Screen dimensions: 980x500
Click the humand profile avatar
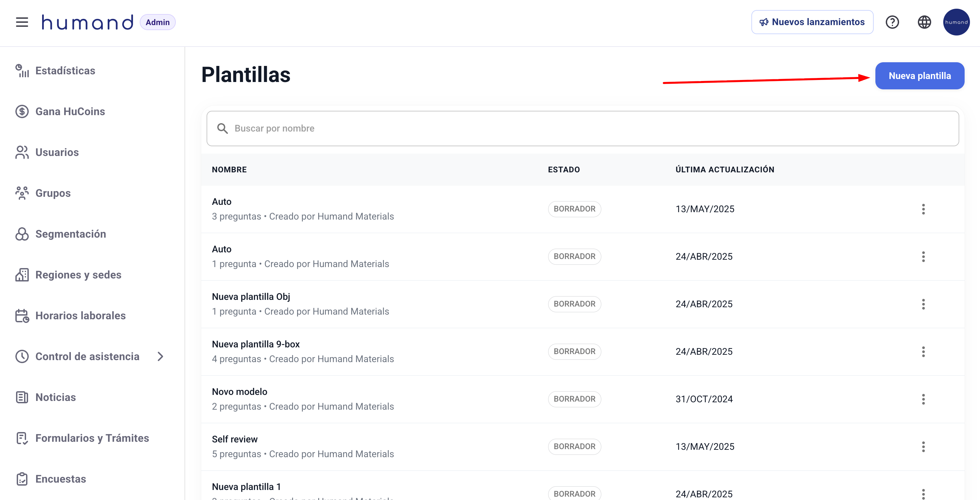pos(956,22)
